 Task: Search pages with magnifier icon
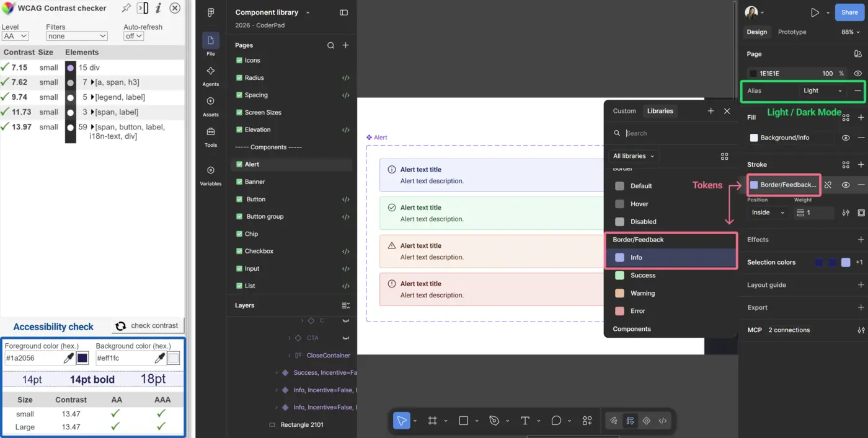tap(330, 45)
